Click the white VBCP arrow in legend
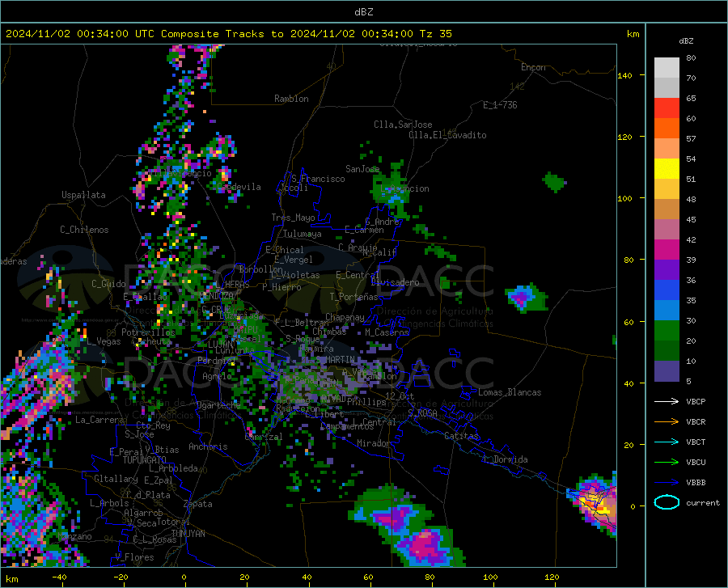This screenshot has height=588, width=728. tap(667, 401)
